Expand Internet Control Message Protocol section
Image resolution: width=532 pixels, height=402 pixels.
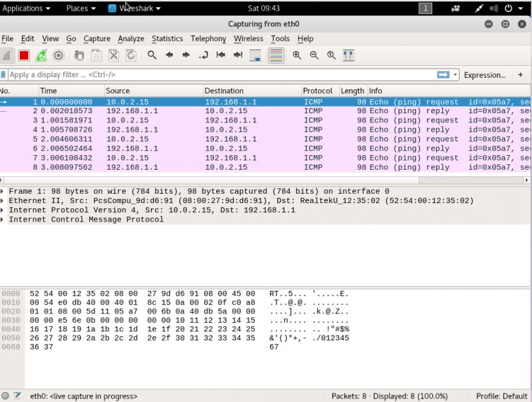pos(4,219)
